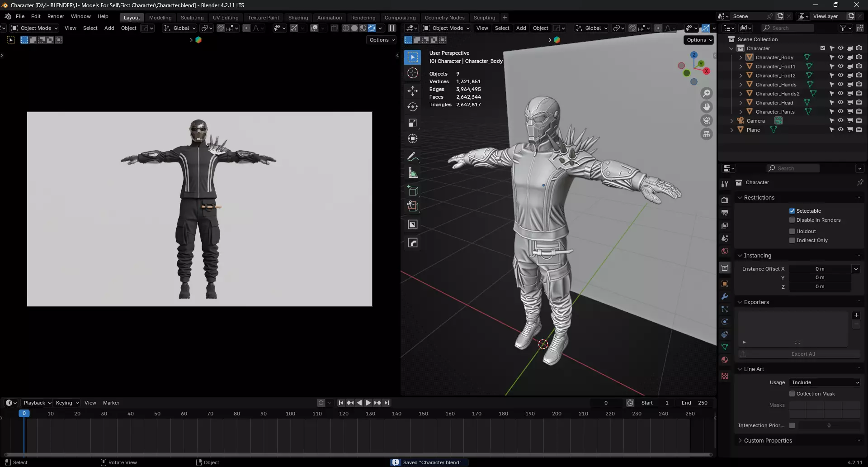Select the Add Cube tool

(413, 191)
